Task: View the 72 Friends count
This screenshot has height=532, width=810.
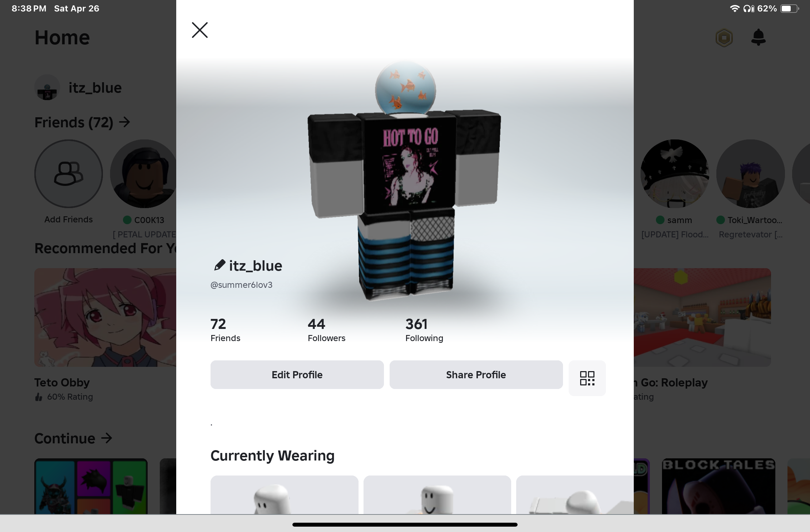Action: (x=225, y=330)
